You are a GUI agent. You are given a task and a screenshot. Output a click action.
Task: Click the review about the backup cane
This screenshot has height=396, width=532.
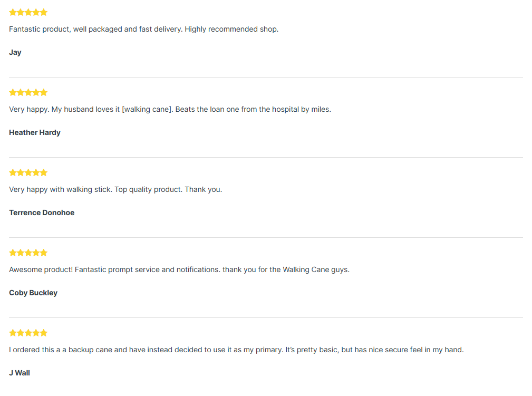(236, 350)
